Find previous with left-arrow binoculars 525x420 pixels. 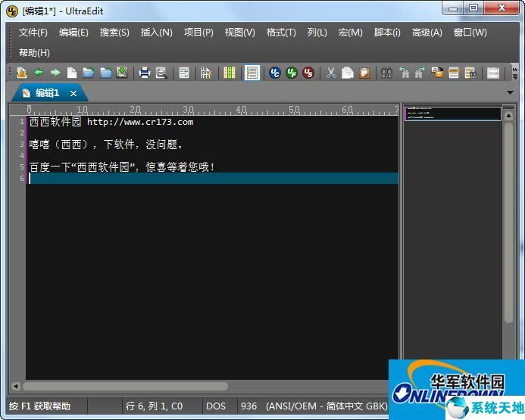[x=404, y=73]
